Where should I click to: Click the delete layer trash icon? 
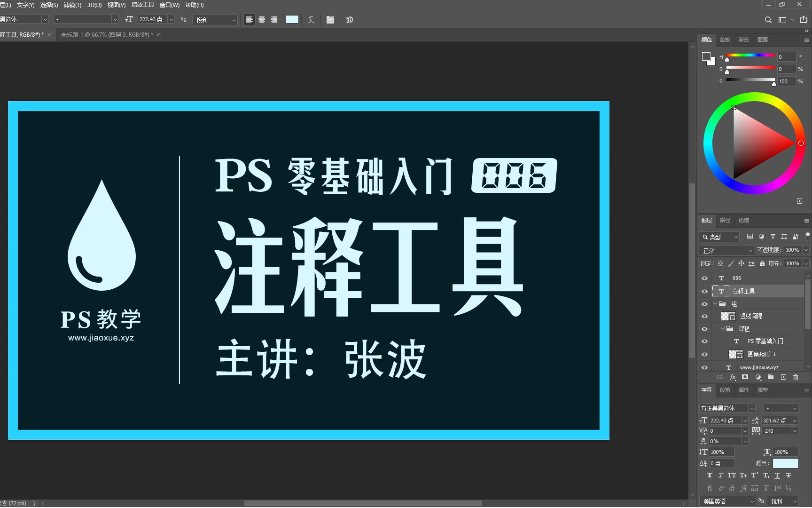click(796, 377)
